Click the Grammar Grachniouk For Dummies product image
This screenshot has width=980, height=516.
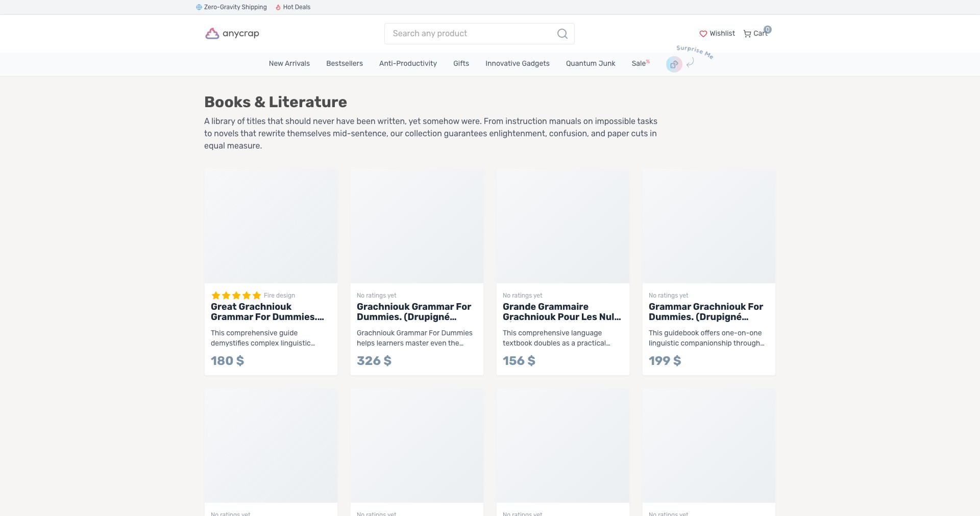[709, 226]
